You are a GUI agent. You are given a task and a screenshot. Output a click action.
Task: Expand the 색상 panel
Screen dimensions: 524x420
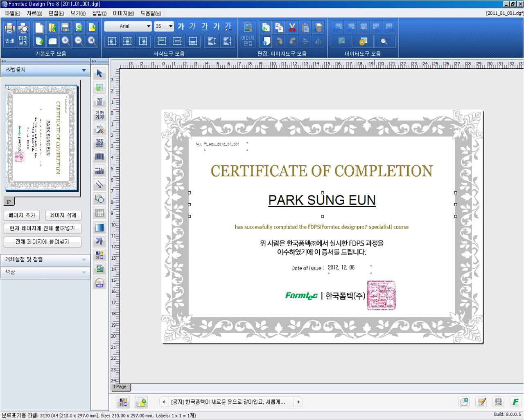point(45,272)
